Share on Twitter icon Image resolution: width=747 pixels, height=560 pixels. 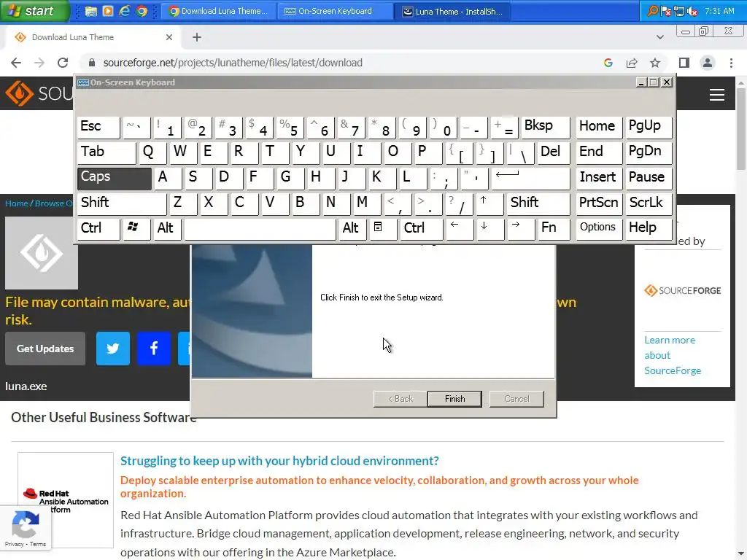click(x=113, y=349)
